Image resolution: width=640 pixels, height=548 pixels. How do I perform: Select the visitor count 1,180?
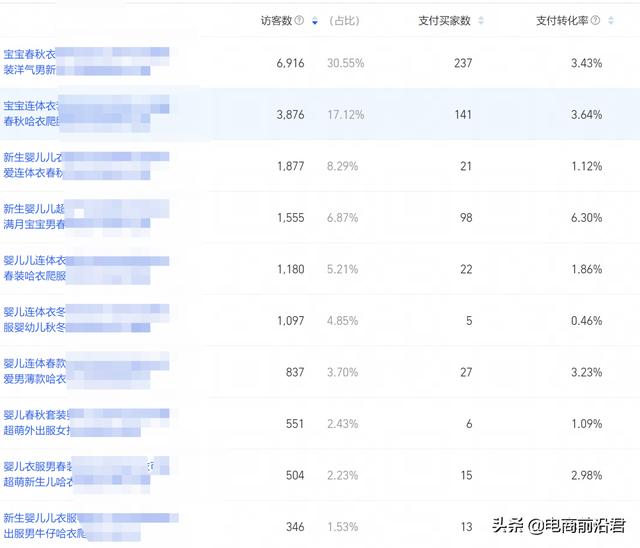click(x=291, y=269)
